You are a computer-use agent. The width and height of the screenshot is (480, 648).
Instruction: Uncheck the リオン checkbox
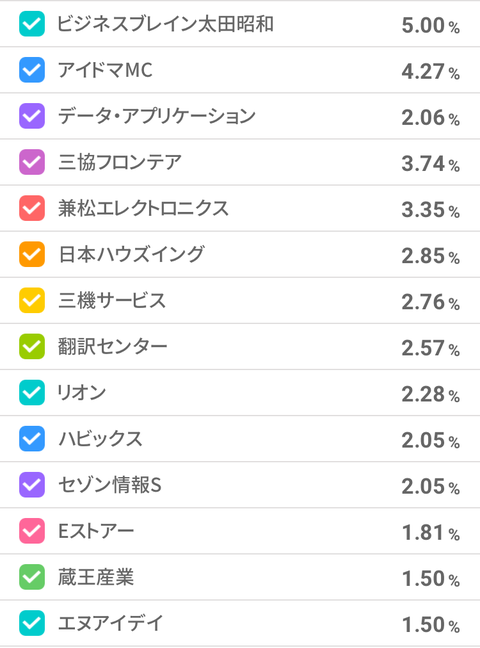click(x=32, y=393)
